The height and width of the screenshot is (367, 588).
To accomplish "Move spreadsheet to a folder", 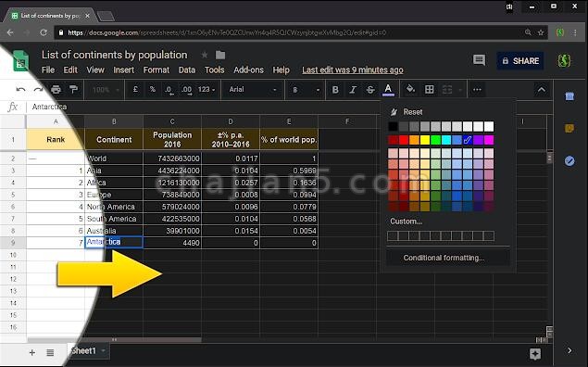I will (x=220, y=56).
